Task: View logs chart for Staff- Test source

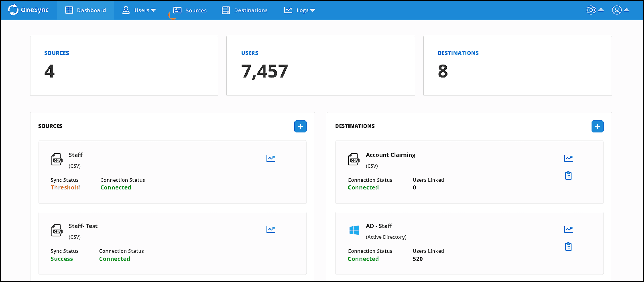Action: point(271,229)
